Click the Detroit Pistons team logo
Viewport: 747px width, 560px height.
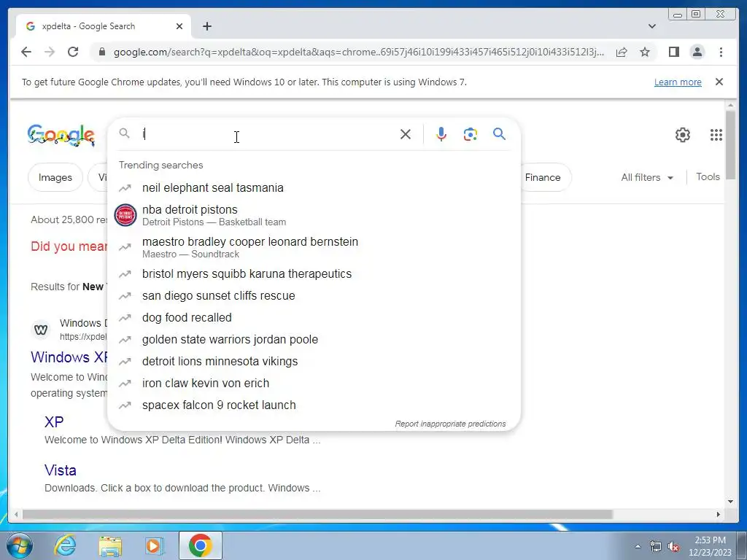[x=125, y=215]
